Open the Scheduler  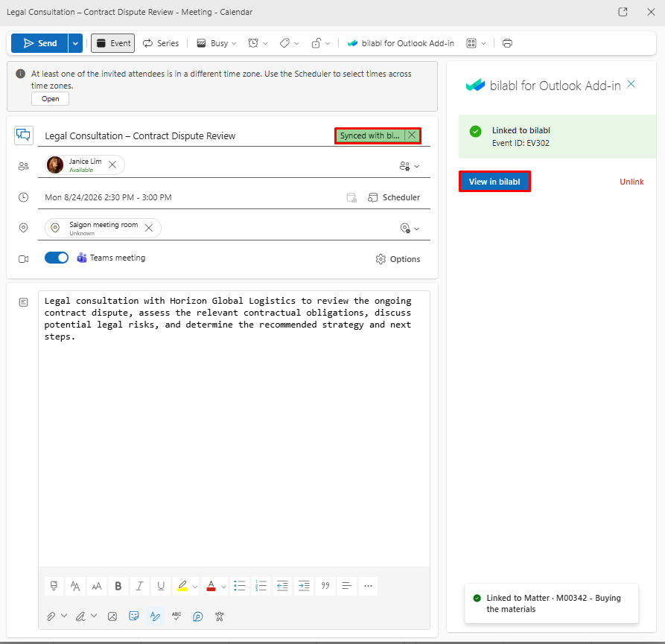(394, 197)
